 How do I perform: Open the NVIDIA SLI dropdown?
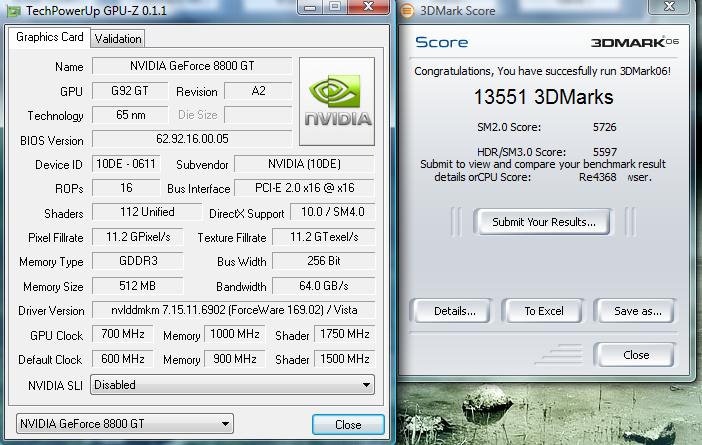[x=232, y=385]
